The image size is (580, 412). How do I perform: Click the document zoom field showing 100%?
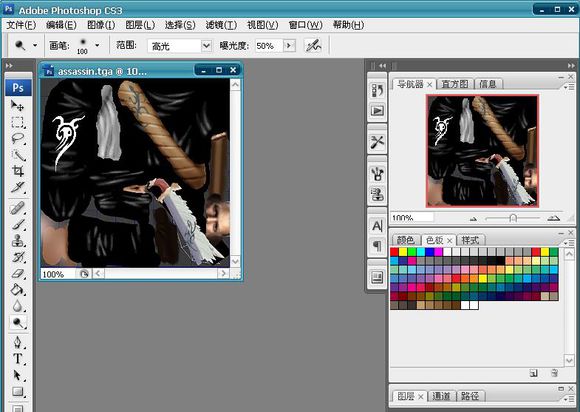58,274
